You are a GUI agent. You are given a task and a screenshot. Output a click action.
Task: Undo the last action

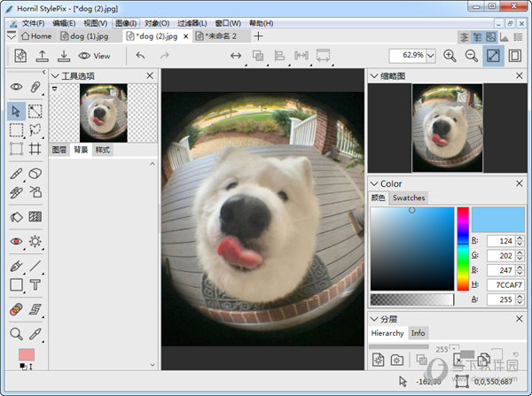(140, 55)
